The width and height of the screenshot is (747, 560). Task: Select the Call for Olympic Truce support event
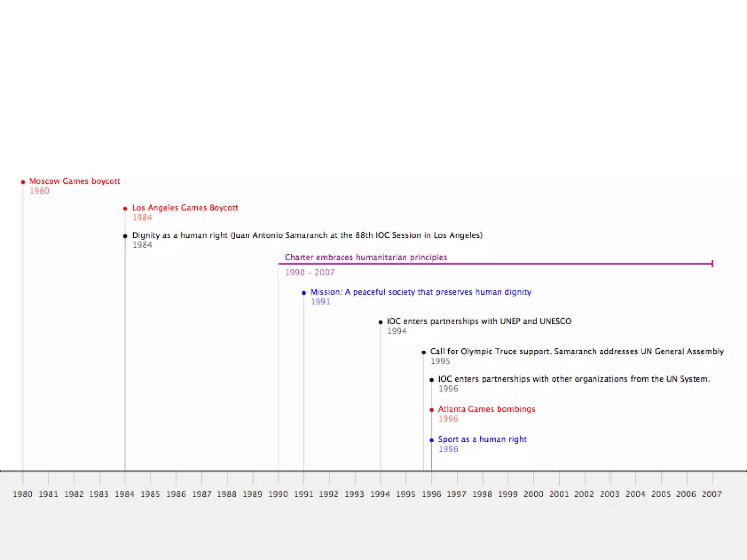point(577,351)
